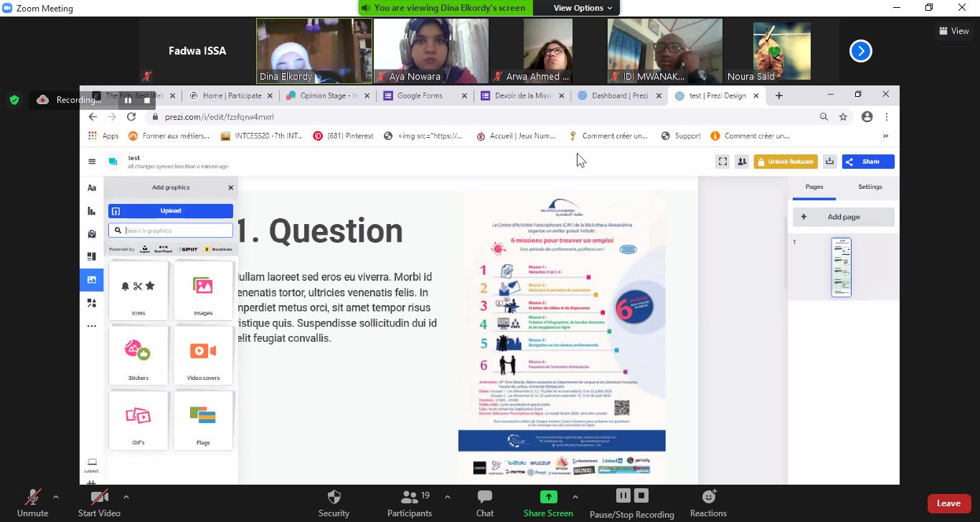Open the Reactions emoji menu
The width and height of the screenshot is (980, 522).
point(708,503)
